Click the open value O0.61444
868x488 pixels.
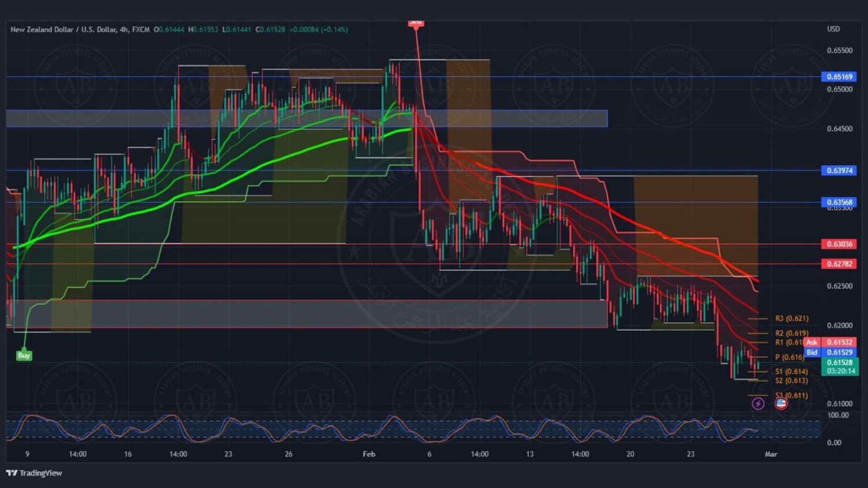coord(169,29)
